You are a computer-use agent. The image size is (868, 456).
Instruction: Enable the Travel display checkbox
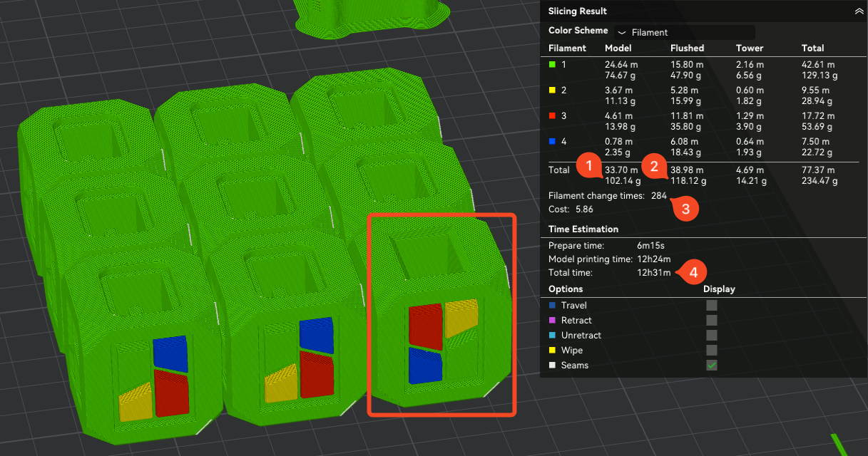712,305
